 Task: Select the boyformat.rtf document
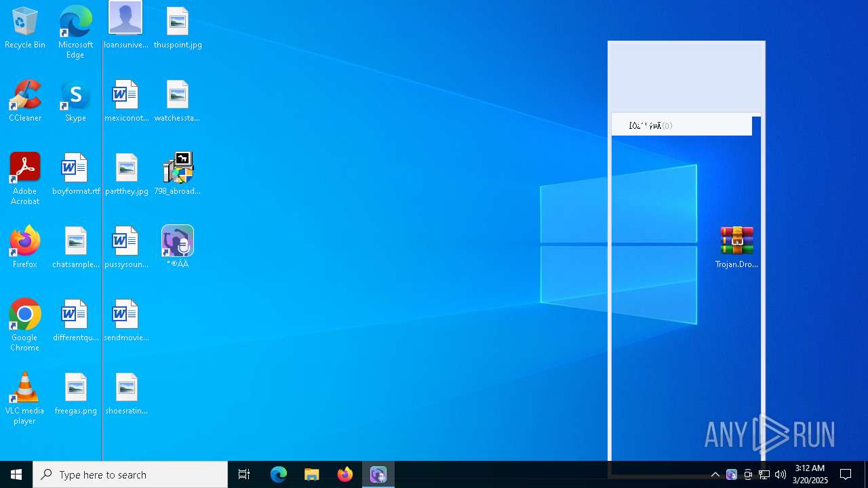(x=75, y=175)
